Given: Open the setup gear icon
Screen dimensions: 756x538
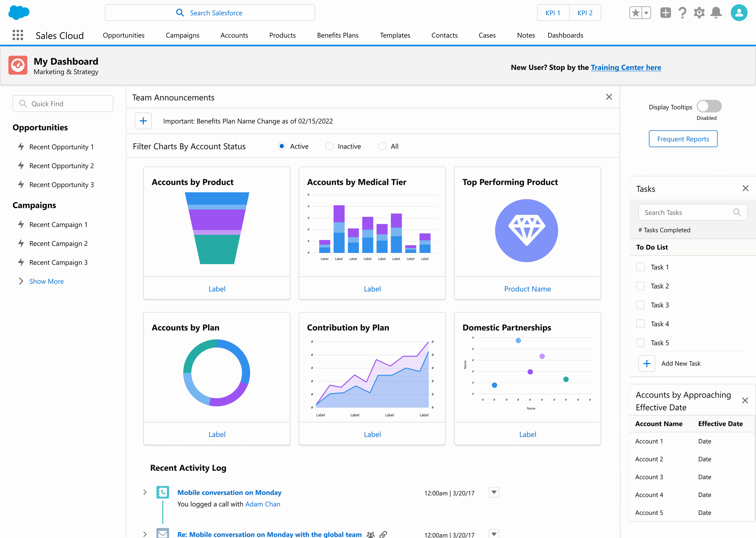Looking at the screenshot, I should tap(699, 13).
